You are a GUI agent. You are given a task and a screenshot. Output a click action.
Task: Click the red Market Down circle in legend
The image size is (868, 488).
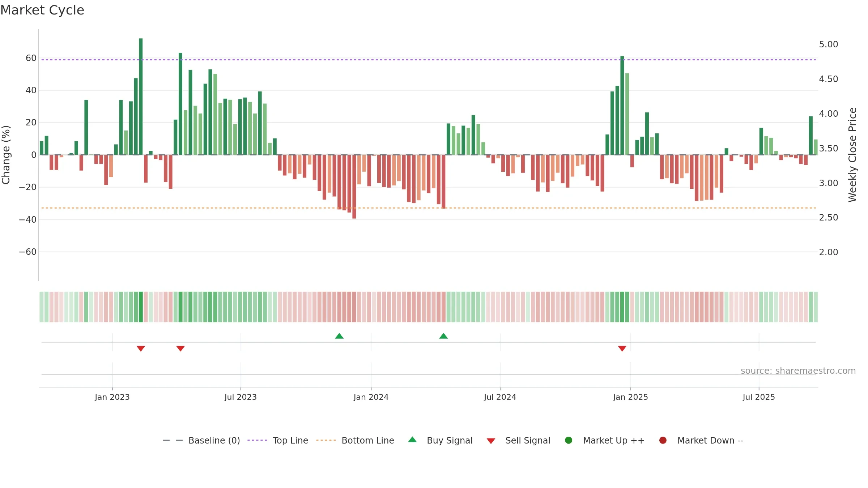[663, 440]
